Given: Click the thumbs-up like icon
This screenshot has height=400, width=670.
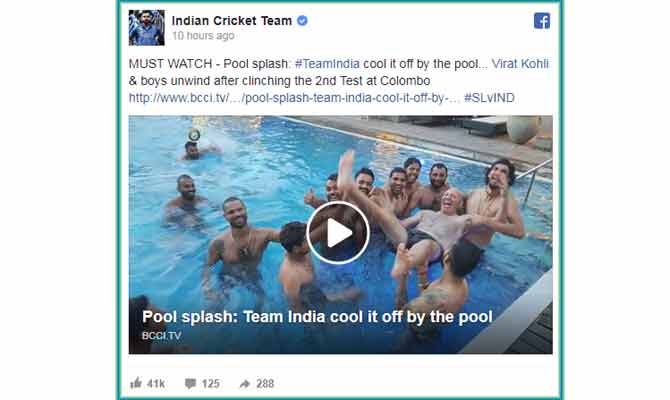Looking at the screenshot, I should 136,382.
